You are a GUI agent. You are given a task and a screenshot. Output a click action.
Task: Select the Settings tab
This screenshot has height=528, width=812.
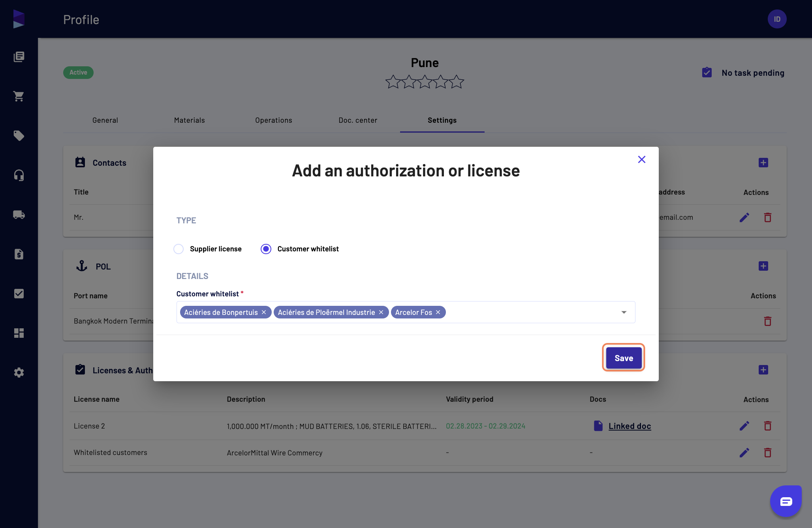coord(442,120)
